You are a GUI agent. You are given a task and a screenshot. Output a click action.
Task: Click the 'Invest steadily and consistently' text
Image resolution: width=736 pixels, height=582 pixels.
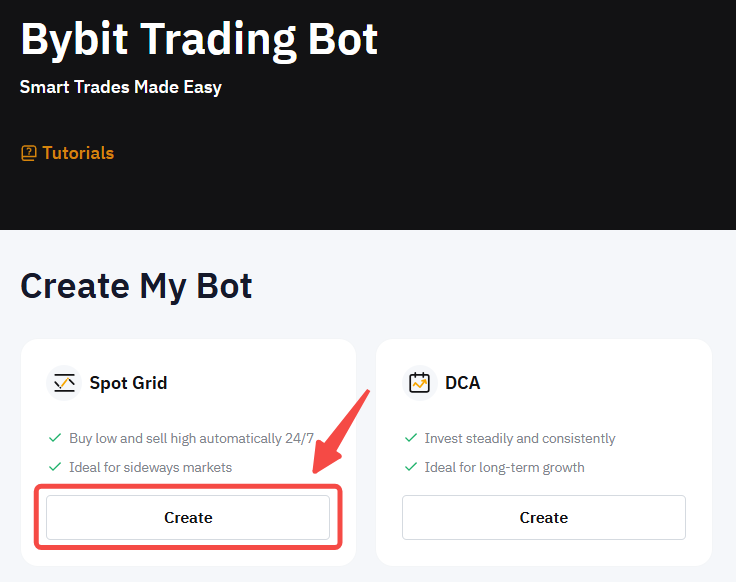[x=519, y=438]
